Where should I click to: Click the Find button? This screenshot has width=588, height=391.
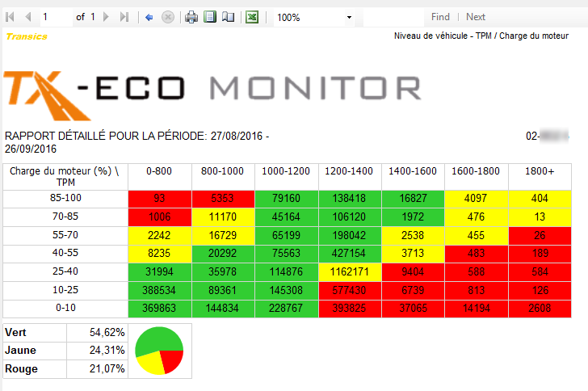(440, 17)
